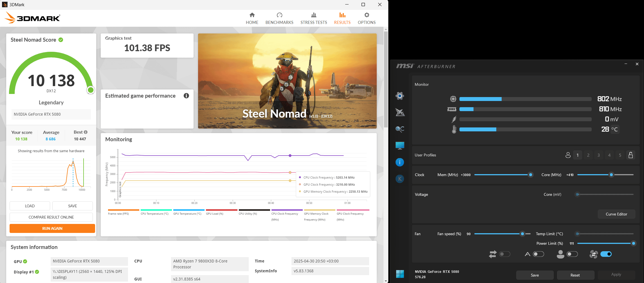Click the sync arrows icon below fan controls

coord(493,254)
